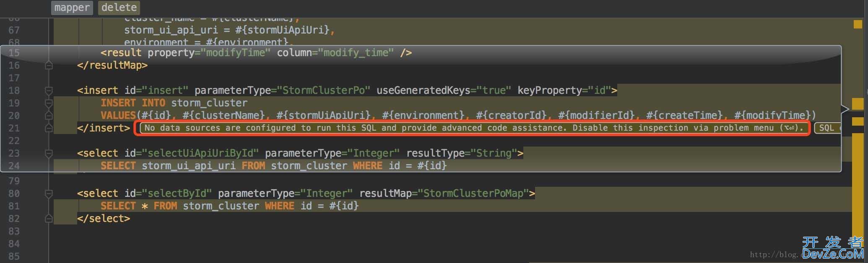The height and width of the screenshot is (263, 868).
Task: Collapse fold at </select> line 82
Action: [x=49, y=219]
